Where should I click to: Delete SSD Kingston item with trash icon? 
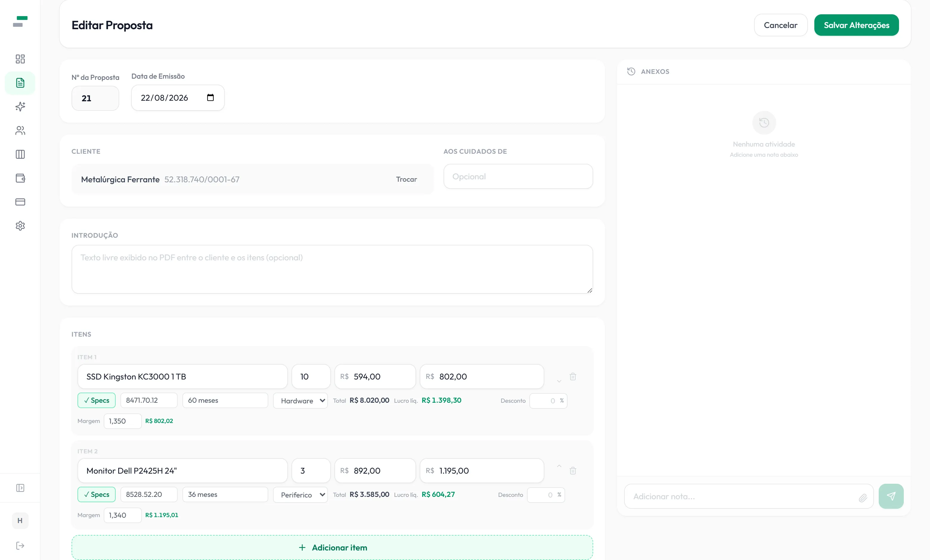[x=573, y=376]
